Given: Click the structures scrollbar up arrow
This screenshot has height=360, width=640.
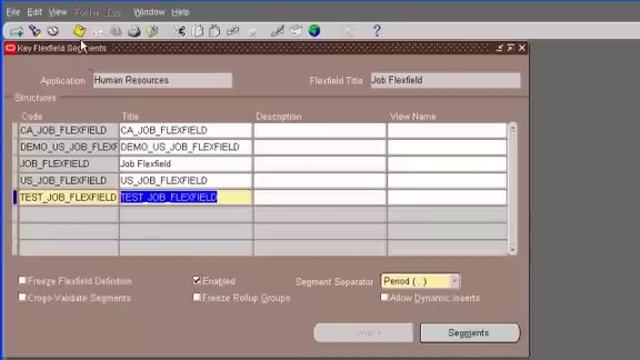Looking at the screenshot, I should pos(513,129).
